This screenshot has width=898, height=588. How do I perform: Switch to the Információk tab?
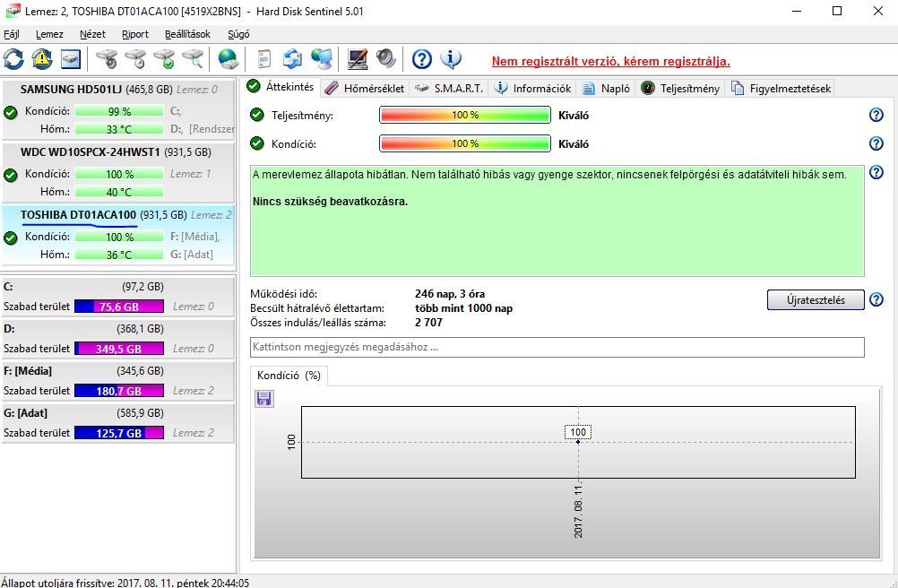click(533, 88)
